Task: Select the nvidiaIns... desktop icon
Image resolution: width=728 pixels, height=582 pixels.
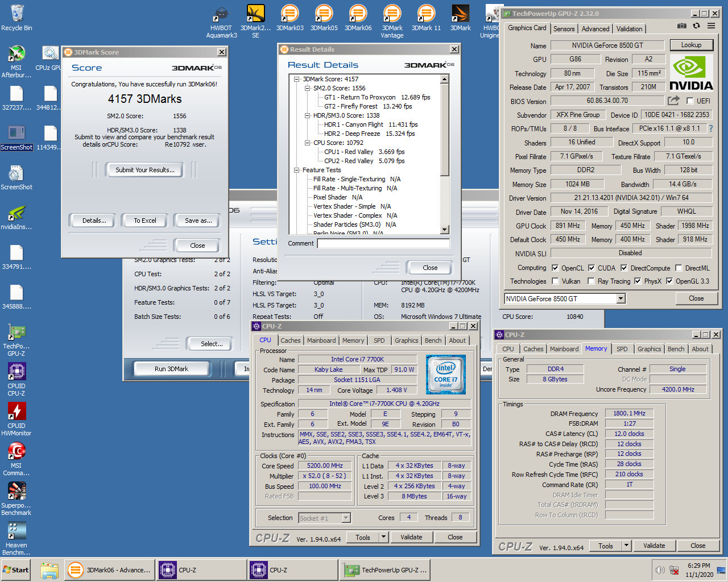Action: coord(16,218)
